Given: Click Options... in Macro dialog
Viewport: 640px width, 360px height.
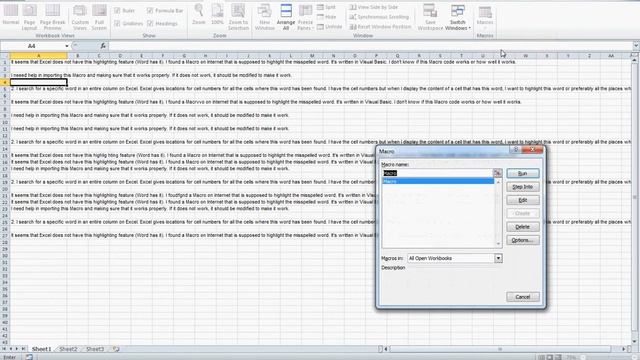Looking at the screenshot, I should click(523, 240).
